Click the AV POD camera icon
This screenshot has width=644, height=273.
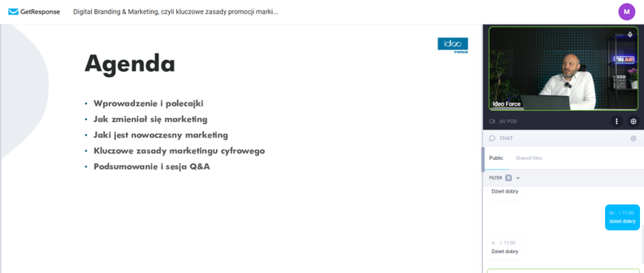pyautogui.click(x=492, y=121)
